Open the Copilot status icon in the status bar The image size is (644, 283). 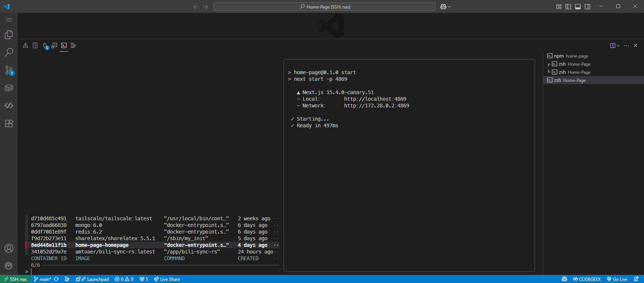tap(564, 279)
